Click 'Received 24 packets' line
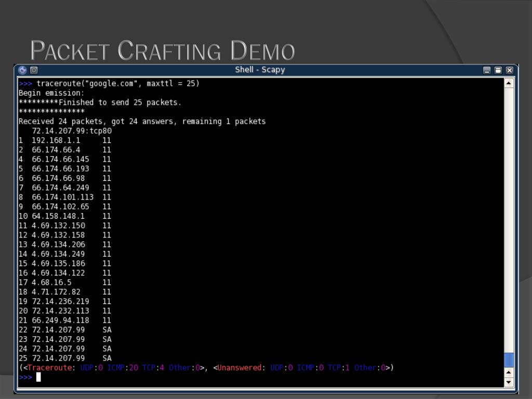 click(142, 122)
